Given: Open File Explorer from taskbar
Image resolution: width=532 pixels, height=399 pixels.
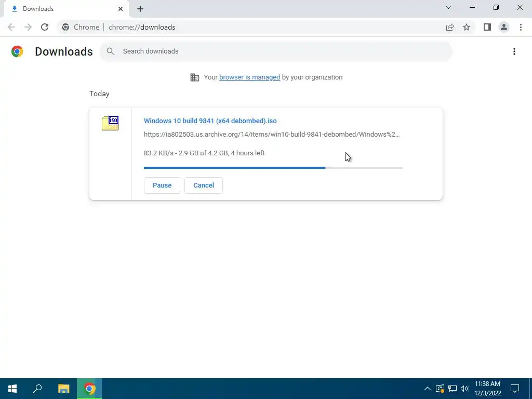Looking at the screenshot, I should click(x=64, y=389).
